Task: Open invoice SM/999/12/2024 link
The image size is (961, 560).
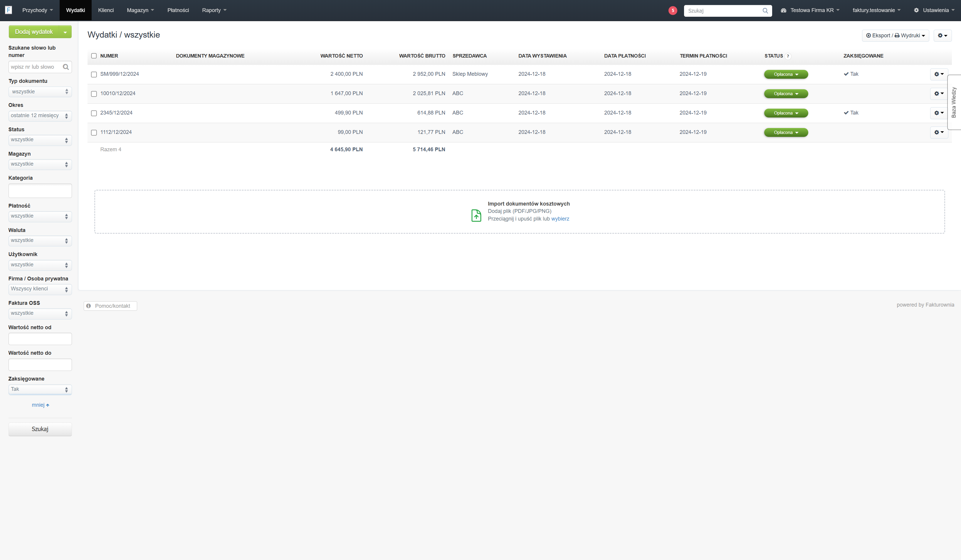Action: click(x=119, y=74)
